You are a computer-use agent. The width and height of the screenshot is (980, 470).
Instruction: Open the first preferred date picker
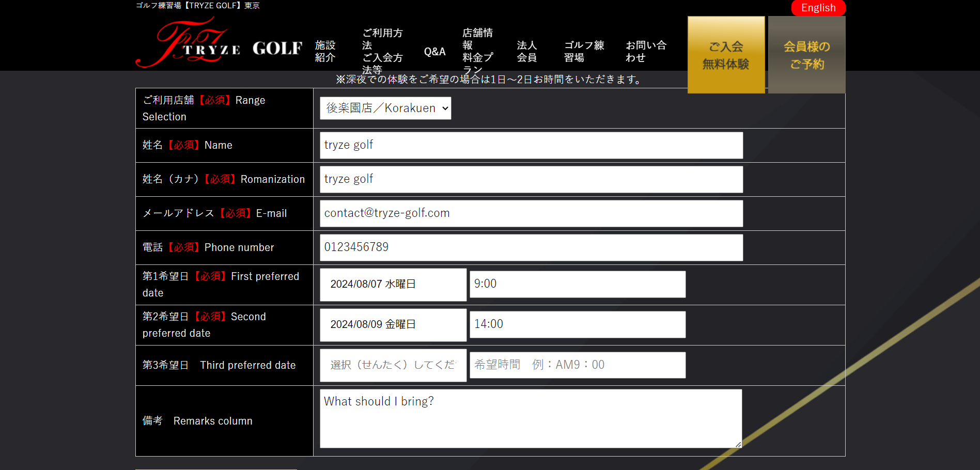(x=393, y=285)
